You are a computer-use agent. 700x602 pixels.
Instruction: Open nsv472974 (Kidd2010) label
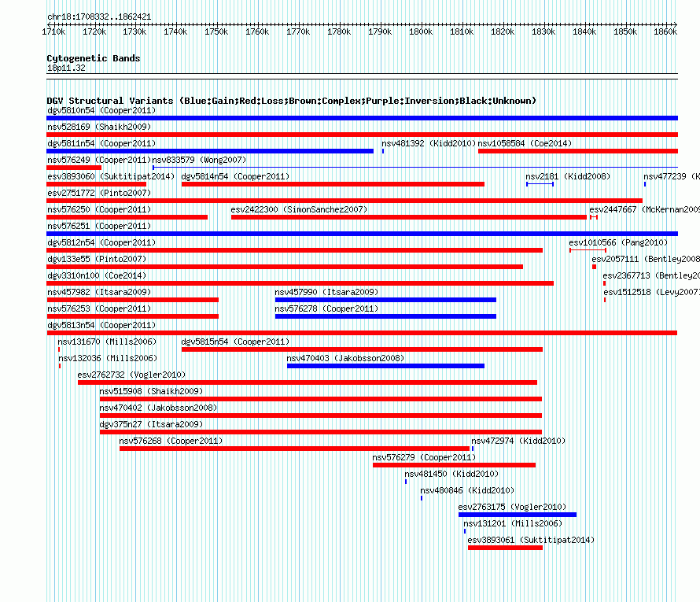(x=518, y=441)
